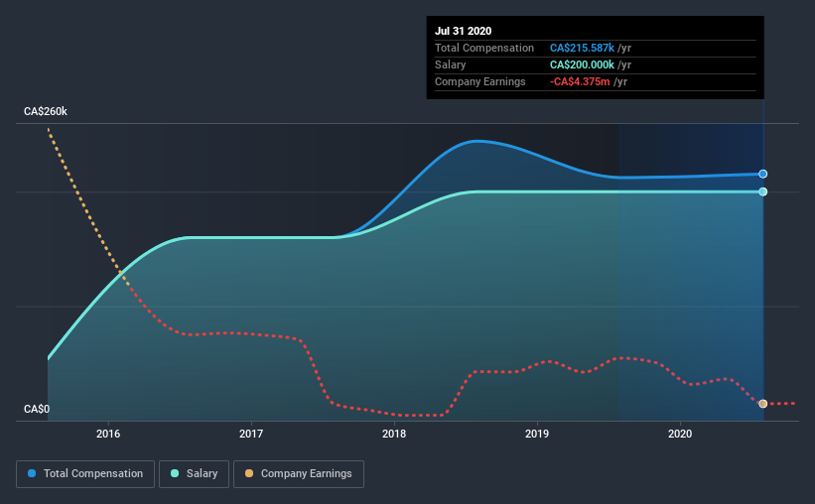Click the 2016 x-axis label
815x504 pixels.
(x=108, y=434)
